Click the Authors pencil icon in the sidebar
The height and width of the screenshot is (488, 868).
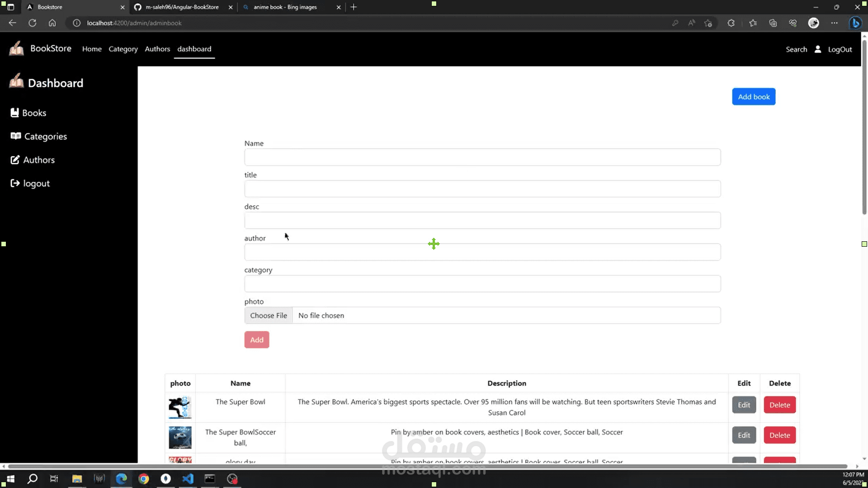(x=15, y=160)
